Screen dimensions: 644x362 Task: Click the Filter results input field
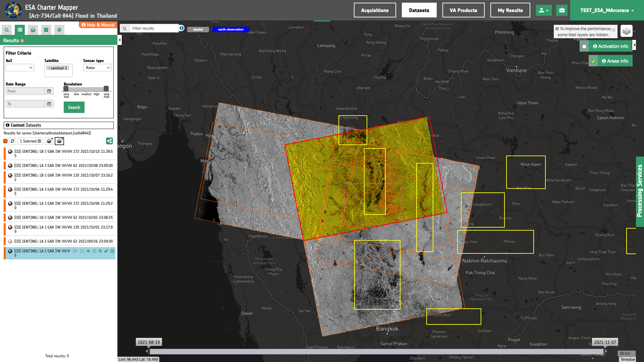[x=154, y=28]
